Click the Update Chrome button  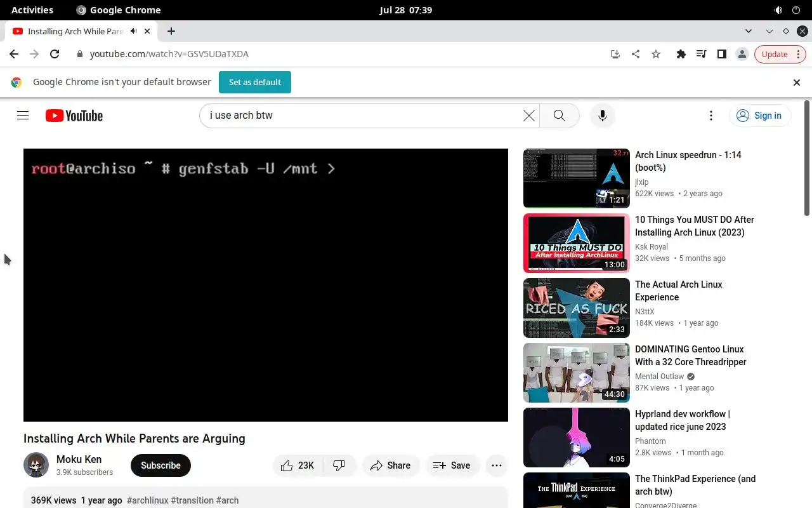pyautogui.click(x=780, y=54)
